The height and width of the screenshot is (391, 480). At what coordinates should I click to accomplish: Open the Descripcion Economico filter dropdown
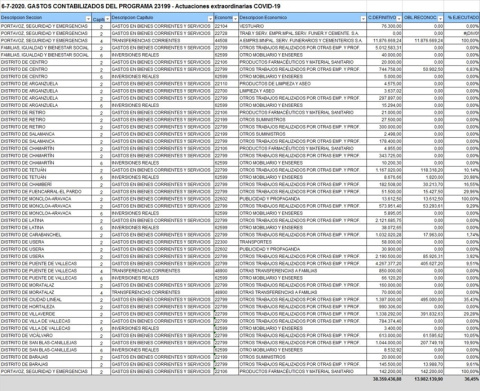click(x=363, y=19)
